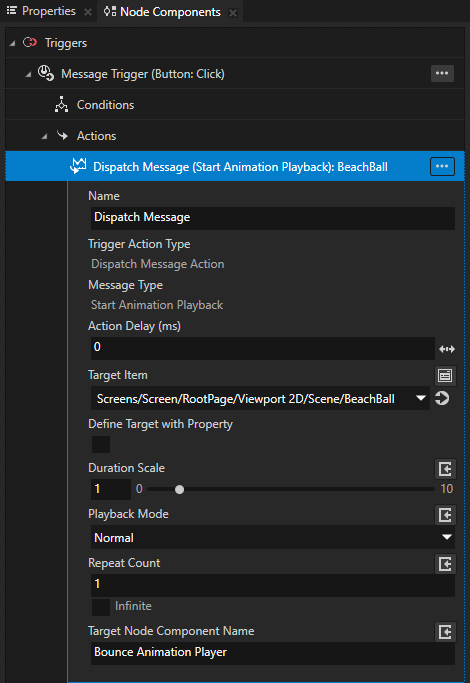Collapse the Message Trigger (Button: Click) row
The width and height of the screenshot is (470, 683).
point(28,74)
